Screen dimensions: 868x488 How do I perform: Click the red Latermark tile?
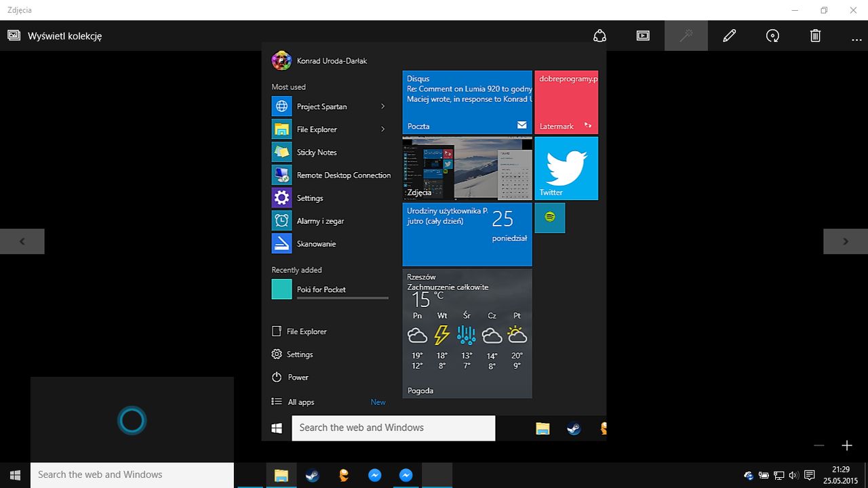tap(566, 102)
